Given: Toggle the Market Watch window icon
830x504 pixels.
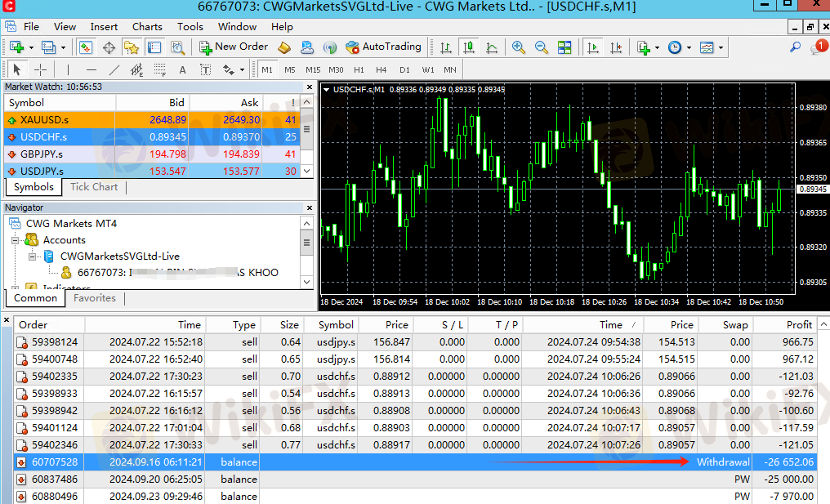Looking at the screenshot, I should [85, 47].
